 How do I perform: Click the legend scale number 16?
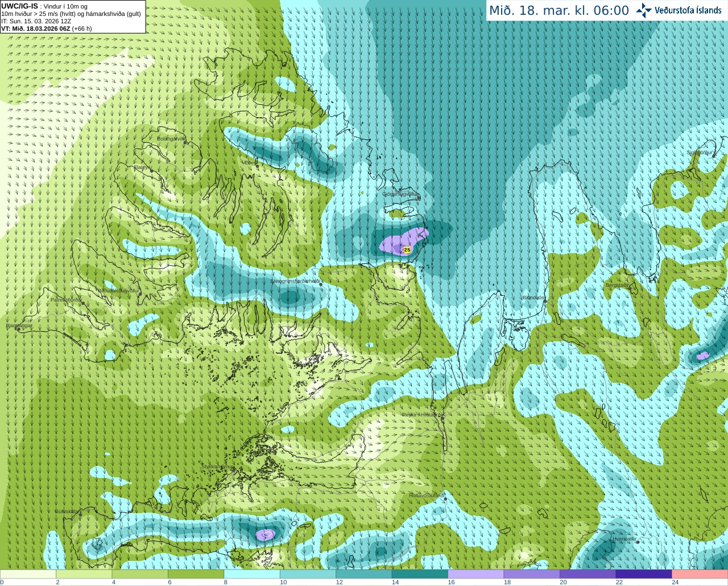(x=451, y=583)
